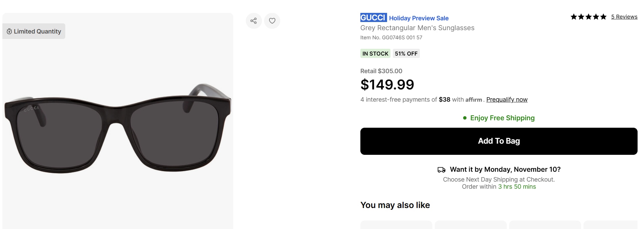Add sunglasses to wishlist with heart icon
This screenshot has height=229, width=644.
tap(272, 21)
